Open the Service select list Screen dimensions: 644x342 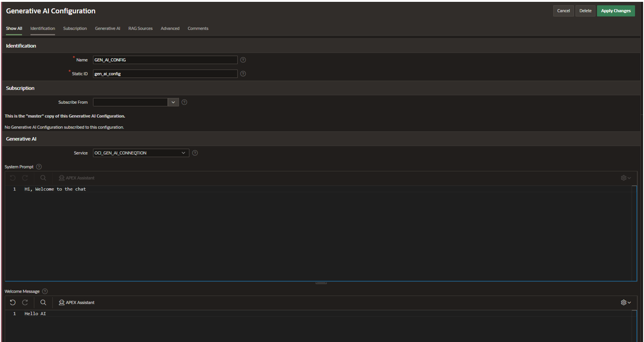pyautogui.click(x=141, y=153)
